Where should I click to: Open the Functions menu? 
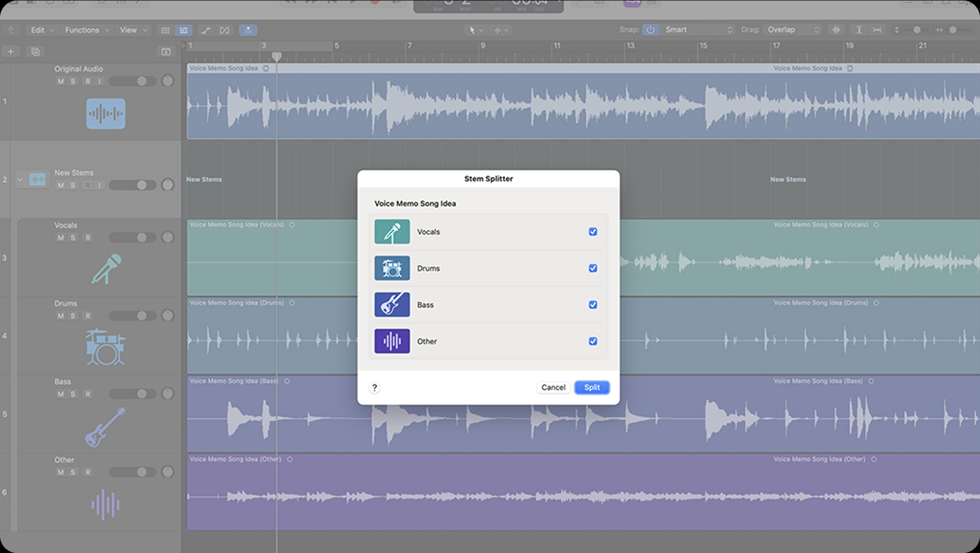[x=82, y=30]
